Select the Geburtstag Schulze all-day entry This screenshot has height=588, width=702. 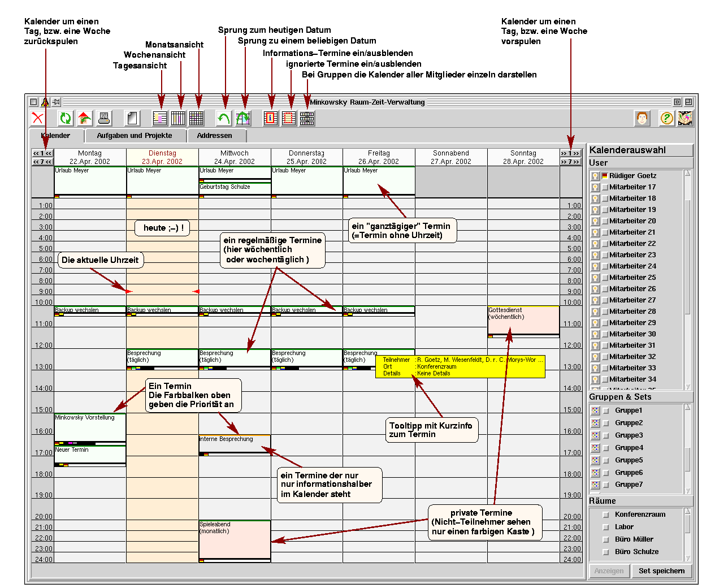[x=235, y=190]
